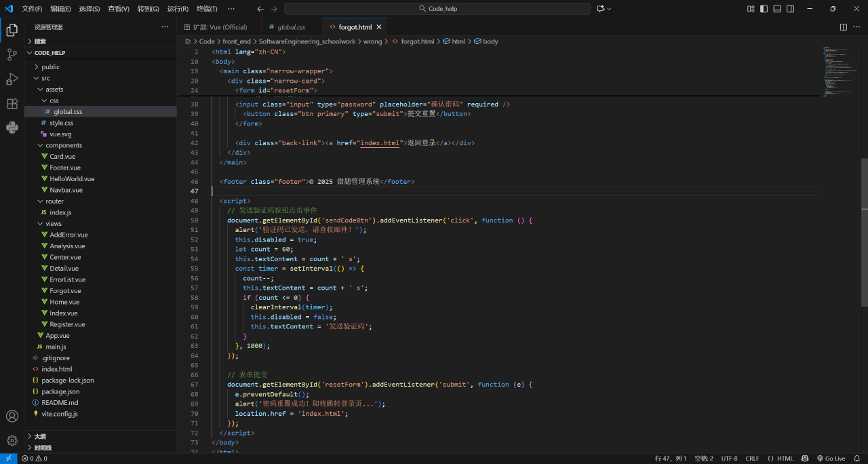Viewport: 868px width, 464px height.
Task: Click the editor minimap
Action: pyautogui.click(x=841, y=71)
